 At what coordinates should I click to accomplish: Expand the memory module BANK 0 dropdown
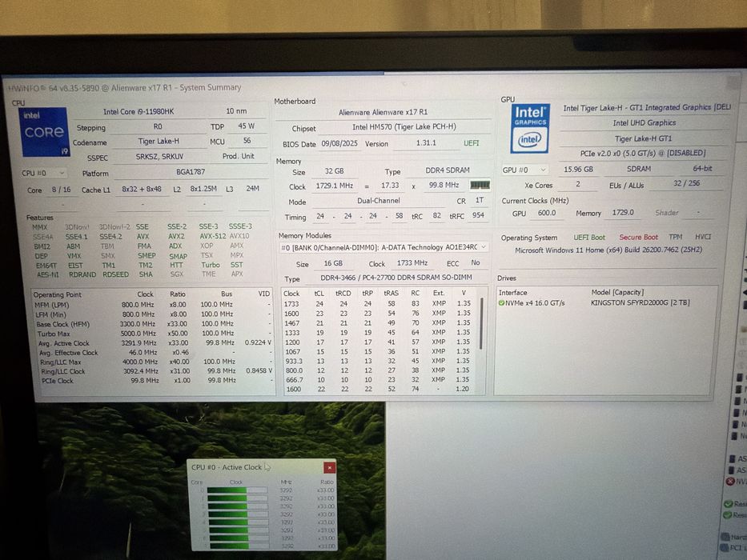click(x=384, y=247)
